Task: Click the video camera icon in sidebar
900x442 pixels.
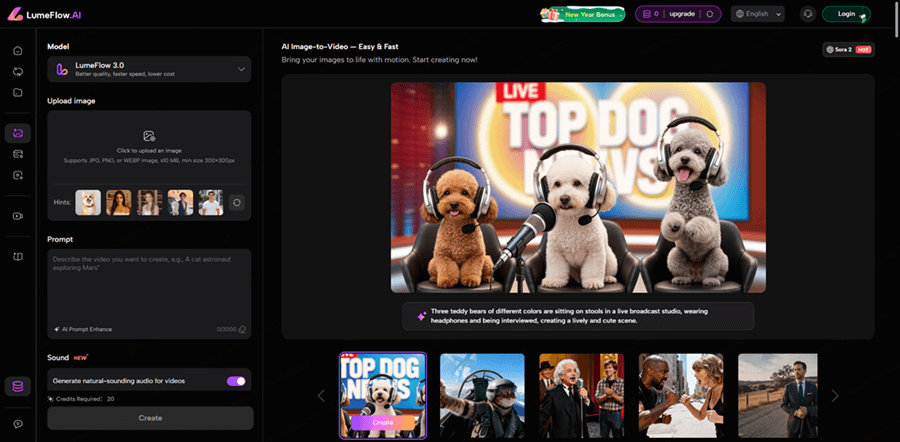Action: tap(17, 215)
